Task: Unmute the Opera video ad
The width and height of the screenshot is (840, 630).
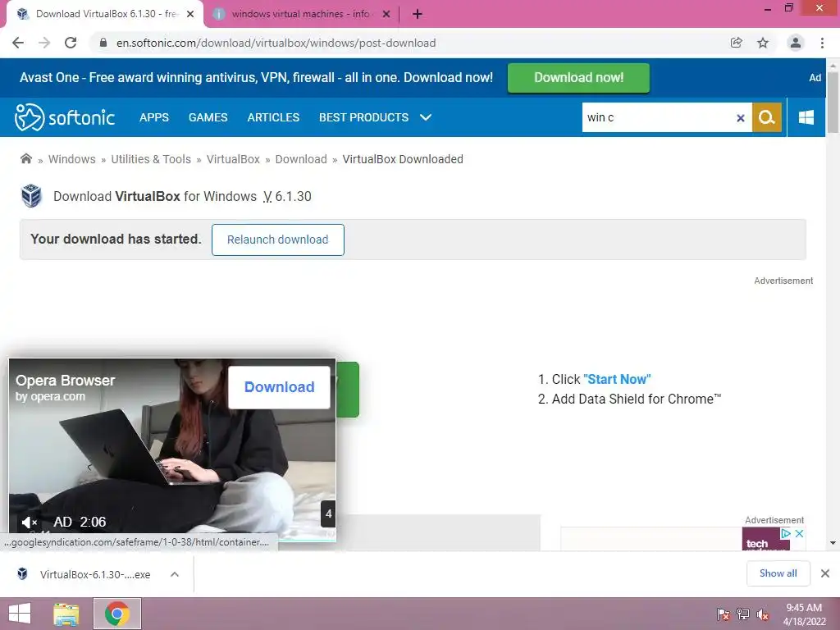Action: coord(29,522)
